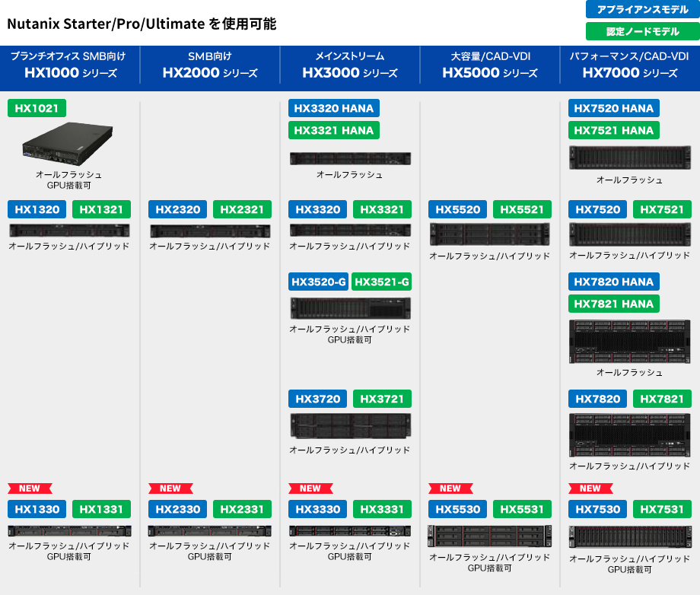
Task: Click "GPU搭載可" text under HX1021
Action: [x=68, y=185]
